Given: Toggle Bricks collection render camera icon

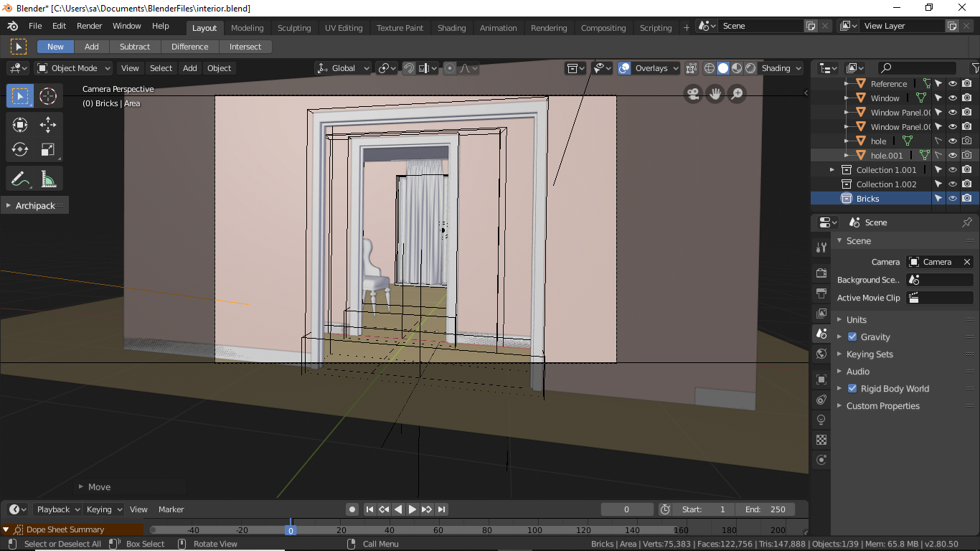Looking at the screenshot, I should tap(967, 199).
